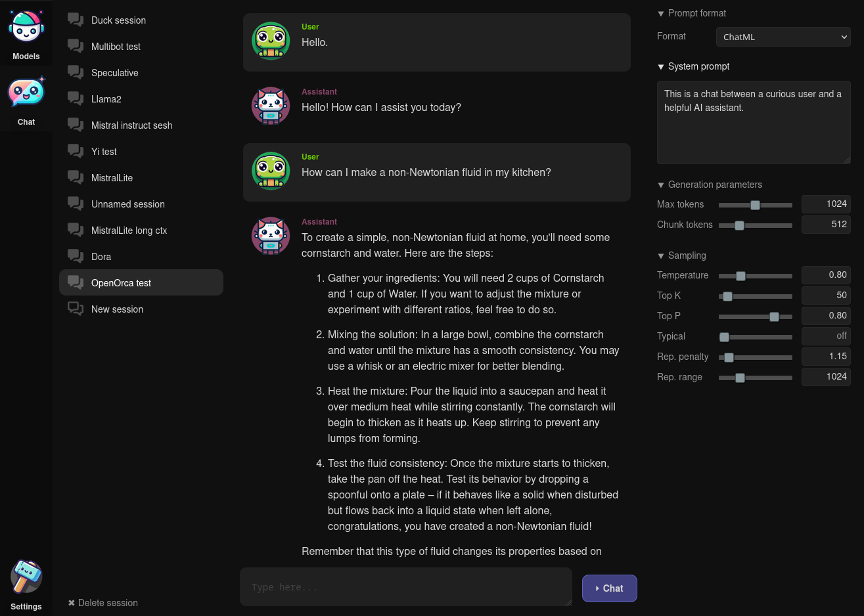
Task: Collapse the Sampling section
Action: coord(661,256)
